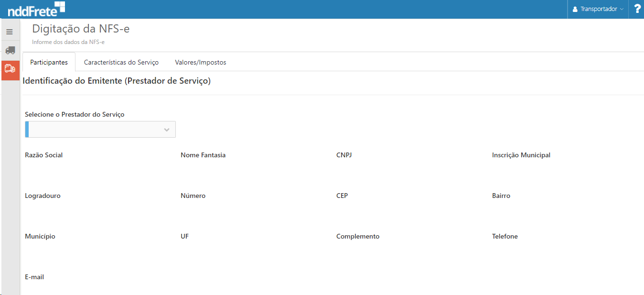Viewport: 644px width, 295px height.
Task: Open the Características do Serviço tab
Action: tap(121, 62)
